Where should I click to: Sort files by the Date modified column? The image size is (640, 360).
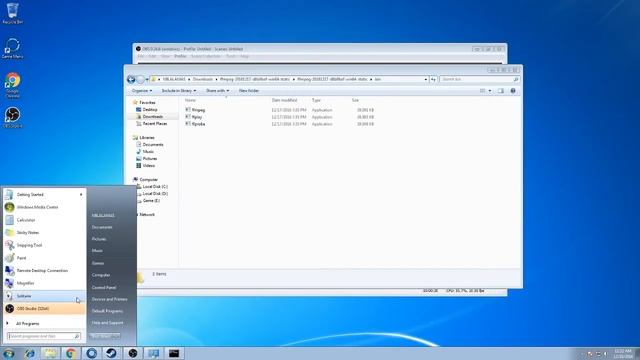[284, 100]
